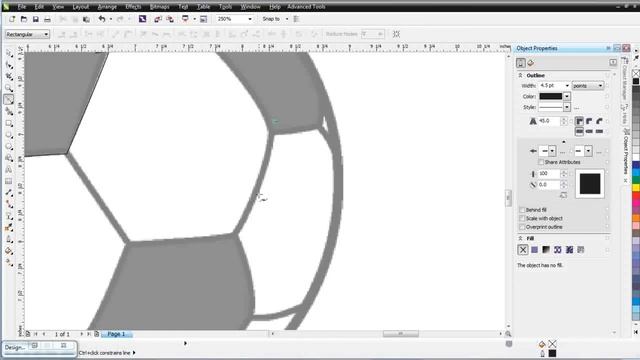Select the Polygon tool in the toolbox
This screenshot has height=360, width=640.
(9, 146)
